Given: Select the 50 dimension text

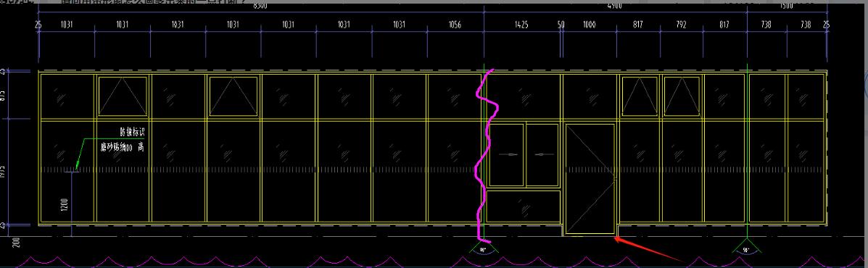Looking at the screenshot, I should (561, 25).
